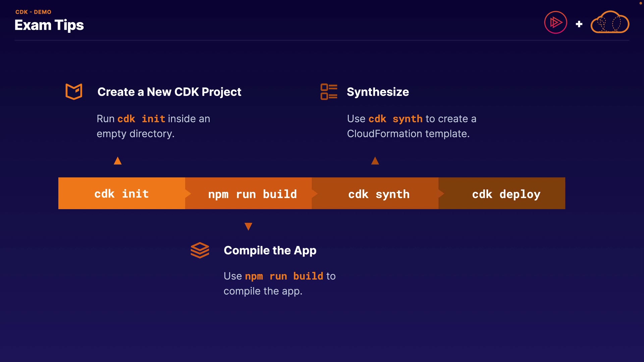
Task: Click the Exam Tips slide title
Action: pyautogui.click(x=49, y=25)
